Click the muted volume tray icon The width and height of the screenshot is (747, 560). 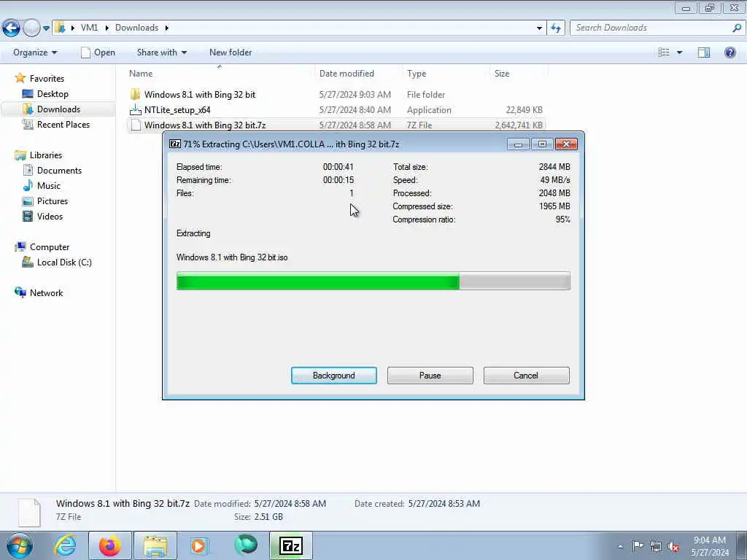coord(673,547)
